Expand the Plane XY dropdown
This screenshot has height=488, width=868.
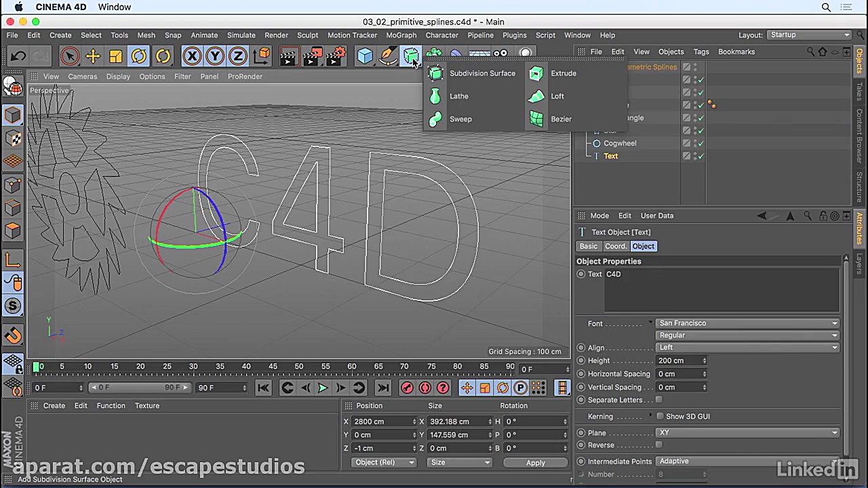tap(747, 433)
